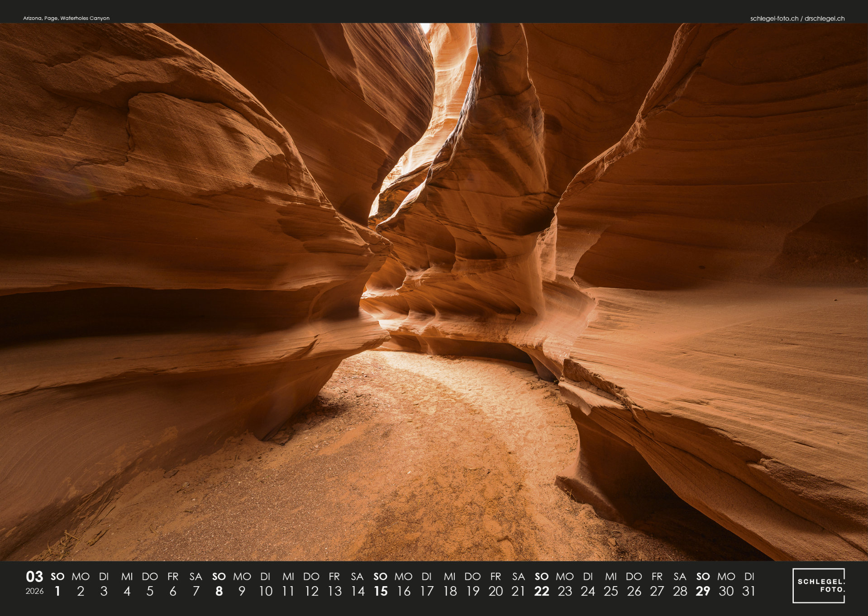Image resolution: width=868 pixels, height=616 pixels.
Task: Select bold Sunday date 29
Action: point(702,591)
